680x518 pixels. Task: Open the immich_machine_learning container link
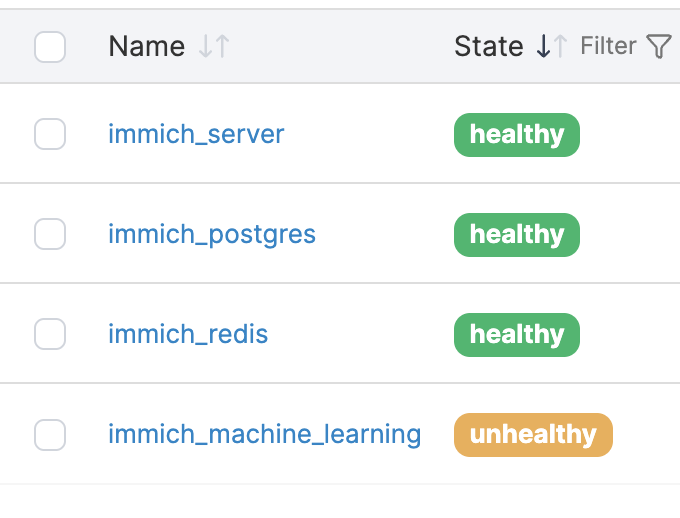point(264,434)
